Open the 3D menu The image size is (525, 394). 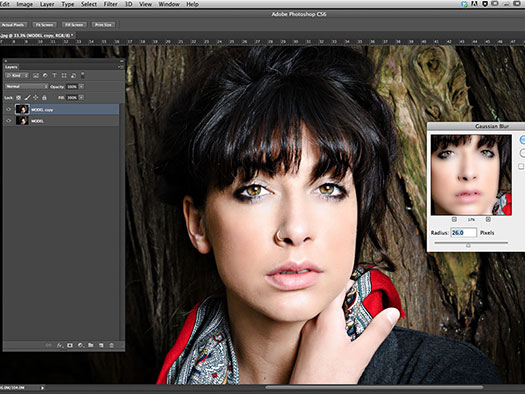tap(128, 4)
